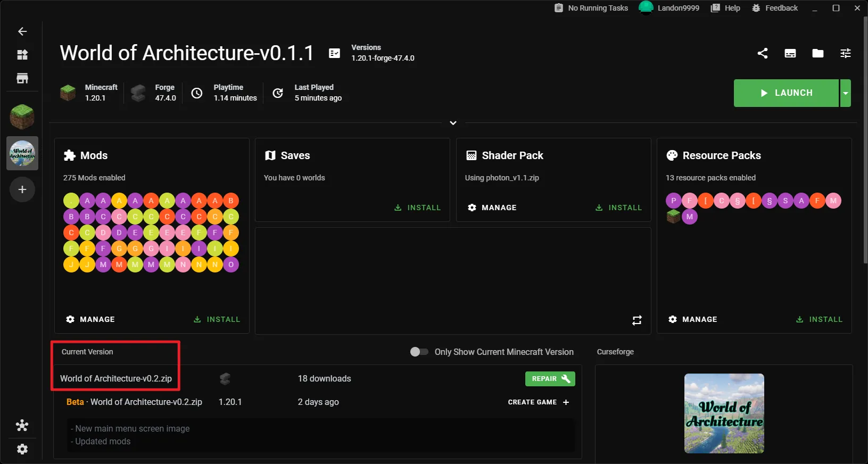Install a shader pack
The image size is (868, 464).
pyautogui.click(x=618, y=208)
